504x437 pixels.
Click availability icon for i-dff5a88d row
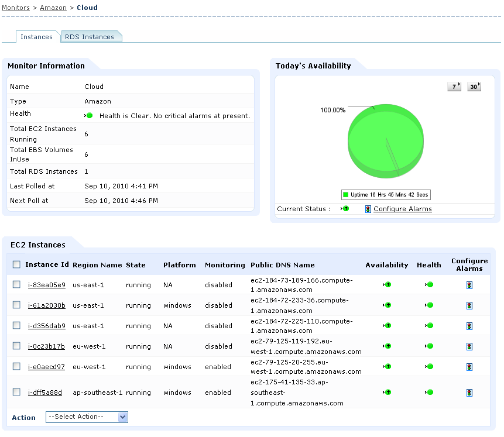(x=387, y=393)
